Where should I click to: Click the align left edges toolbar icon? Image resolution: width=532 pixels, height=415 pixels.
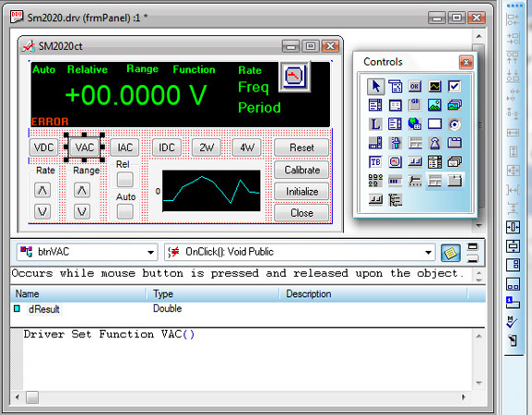tap(513, 19)
